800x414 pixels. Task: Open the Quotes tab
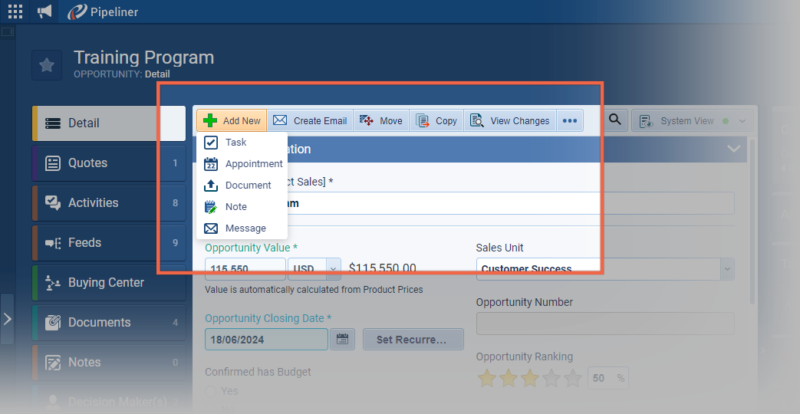pos(109,163)
